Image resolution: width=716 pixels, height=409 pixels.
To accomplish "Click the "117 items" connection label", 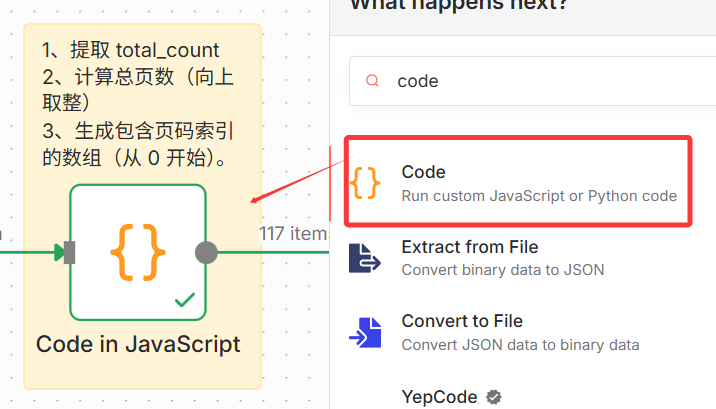I will 293,233.
